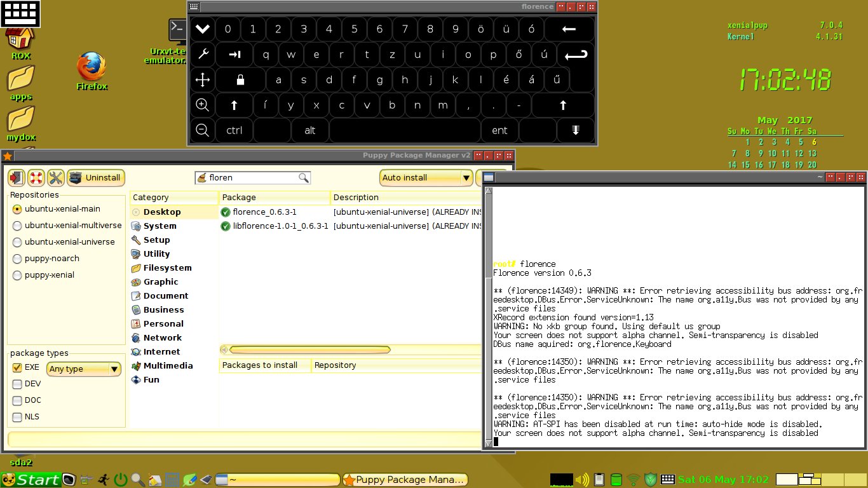Select the Document category

(174, 296)
